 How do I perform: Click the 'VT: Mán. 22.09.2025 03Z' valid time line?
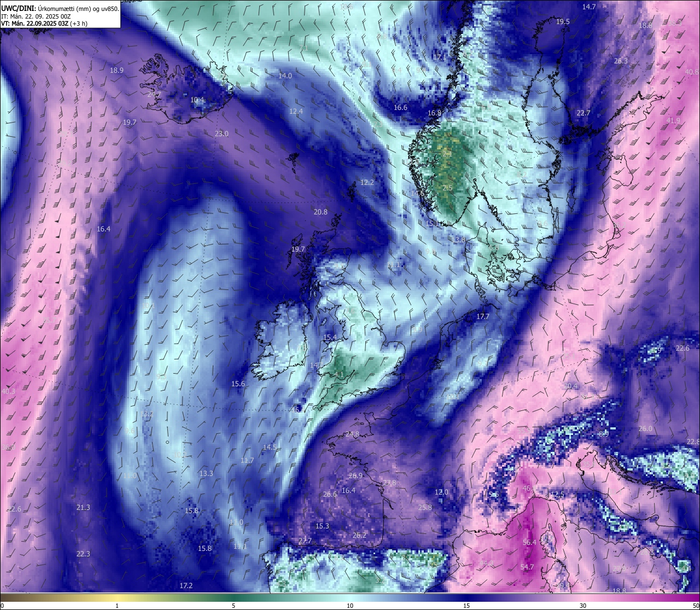pos(34,24)
